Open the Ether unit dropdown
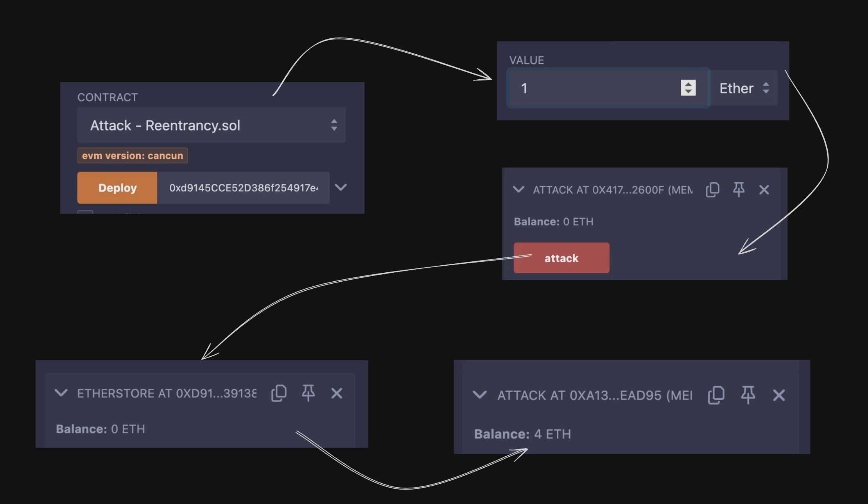Screen dimensions: 868x504 (x=744, y=88)
